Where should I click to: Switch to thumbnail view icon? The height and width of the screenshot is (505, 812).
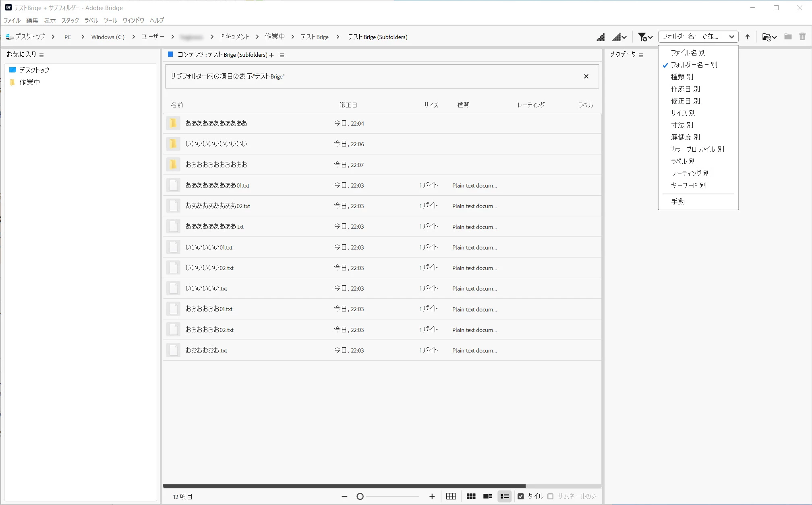click(471, 496)
